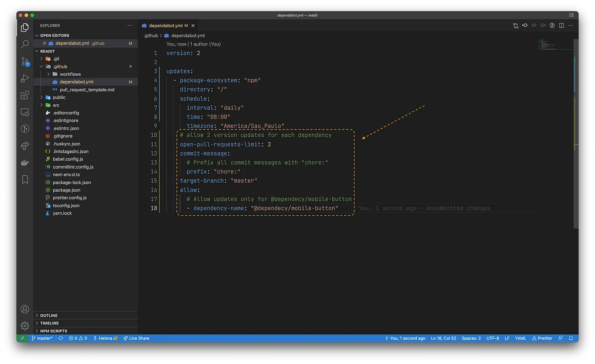Split the editor to the right
Screen dimensions: 595x364
[561, 25]
